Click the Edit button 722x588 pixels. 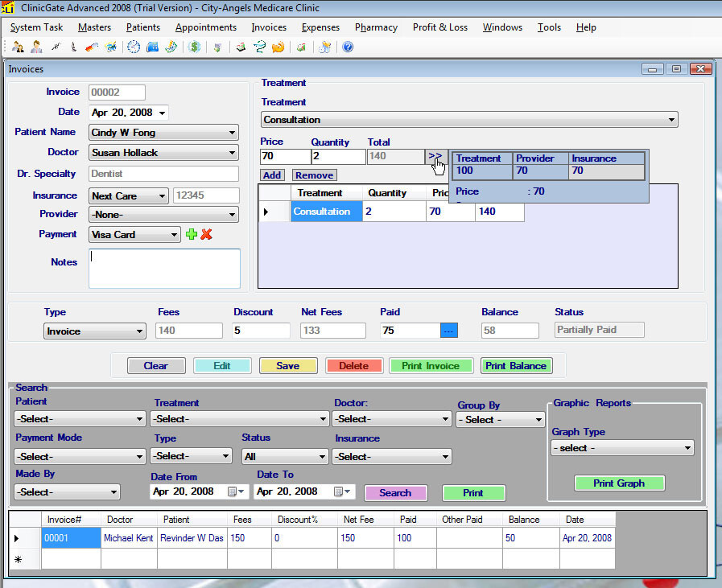222,366
